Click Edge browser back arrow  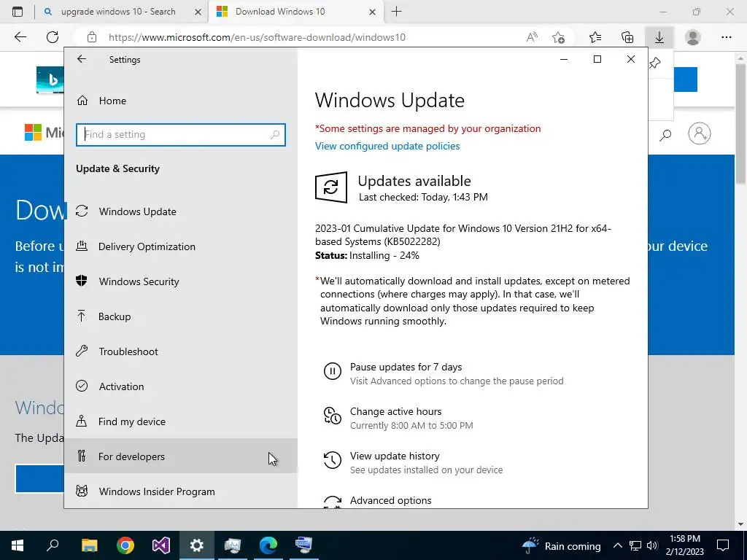pos(20,37)
